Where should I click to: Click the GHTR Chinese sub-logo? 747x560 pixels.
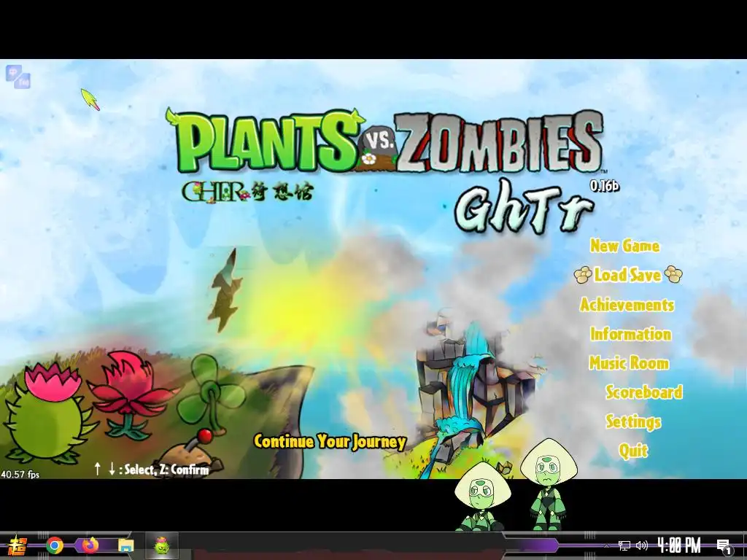(x=247, y=192)
